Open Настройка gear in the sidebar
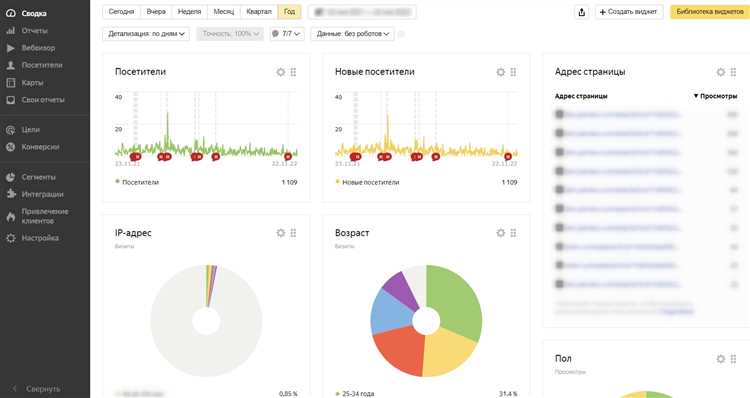Image resolution: width=750 pixels, height=398 pixels. click(11, 238)
